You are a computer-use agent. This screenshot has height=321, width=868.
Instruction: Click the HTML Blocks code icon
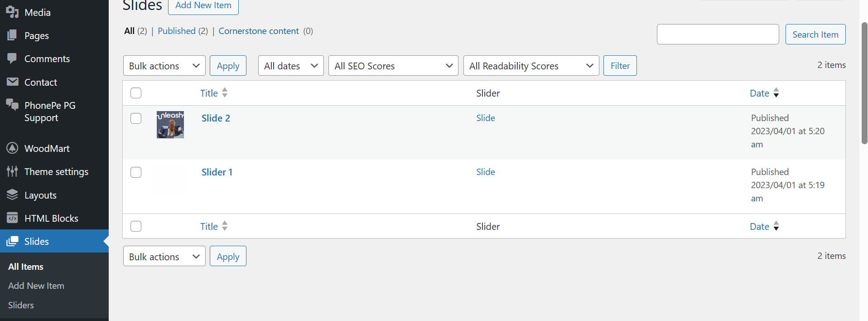(x=12, y=218)
